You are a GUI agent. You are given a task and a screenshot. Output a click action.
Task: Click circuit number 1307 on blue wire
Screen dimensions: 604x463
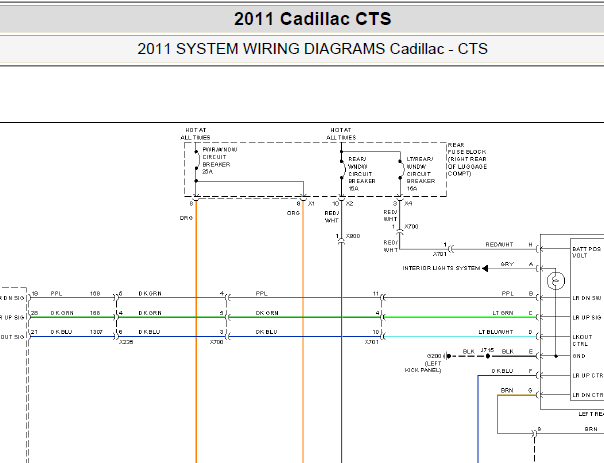coord(96,332)
